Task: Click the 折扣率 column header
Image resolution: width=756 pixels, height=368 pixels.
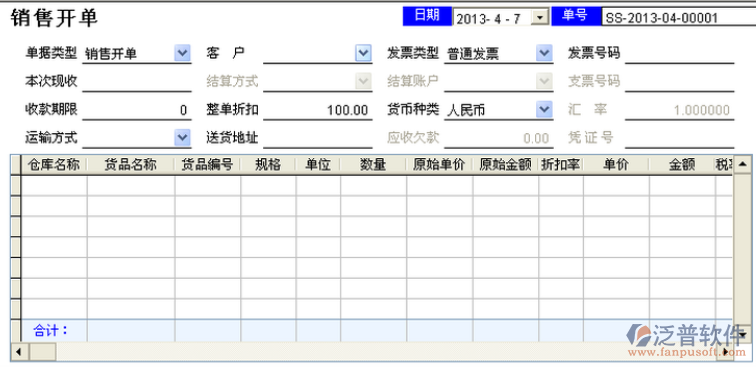Action: tap(561, 165)
